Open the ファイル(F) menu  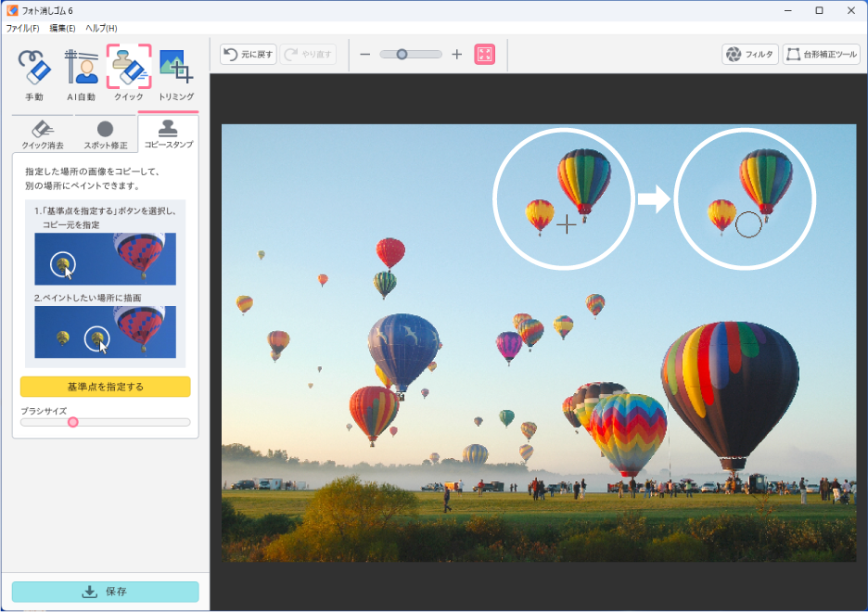coord(22,28)
